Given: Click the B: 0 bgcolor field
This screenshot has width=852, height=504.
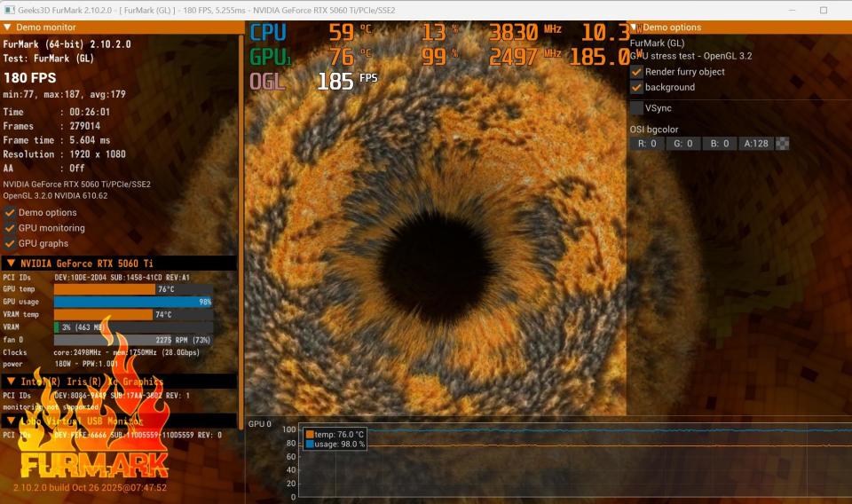Looking at the screenshot, I should pyautogui.click(x=720, y=144).
